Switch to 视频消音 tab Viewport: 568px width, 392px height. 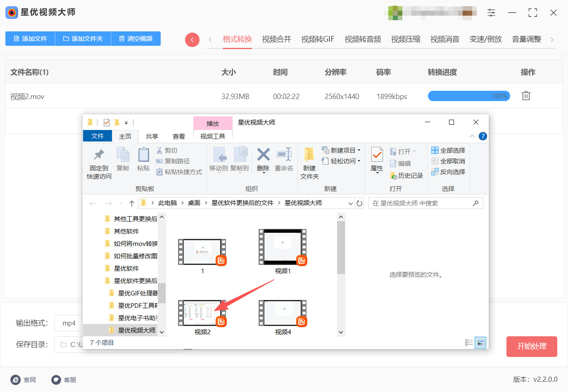click(445, 39)
